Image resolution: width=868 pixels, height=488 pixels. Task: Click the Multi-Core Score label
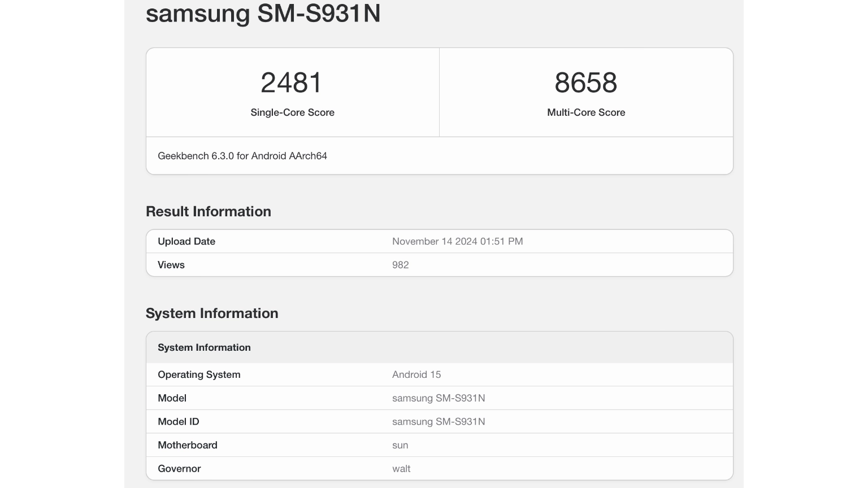point(585,112)
